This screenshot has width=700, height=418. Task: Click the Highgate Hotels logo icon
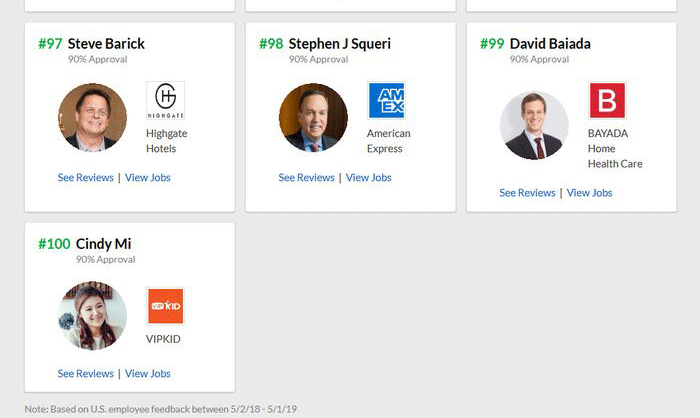point(165,101)
